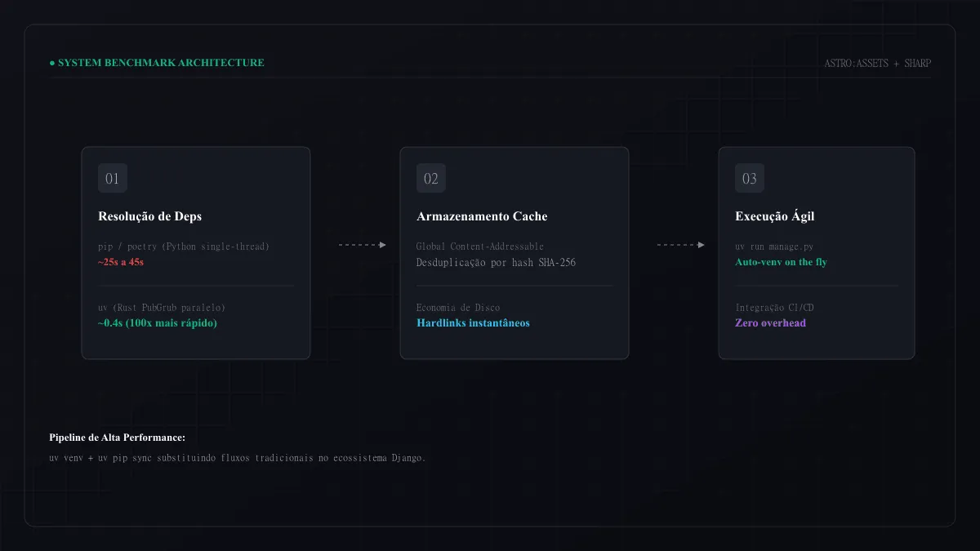The image size is (980, 551).
Task: Click the red ~25s a 45s timing
Action: click(121, 262)
